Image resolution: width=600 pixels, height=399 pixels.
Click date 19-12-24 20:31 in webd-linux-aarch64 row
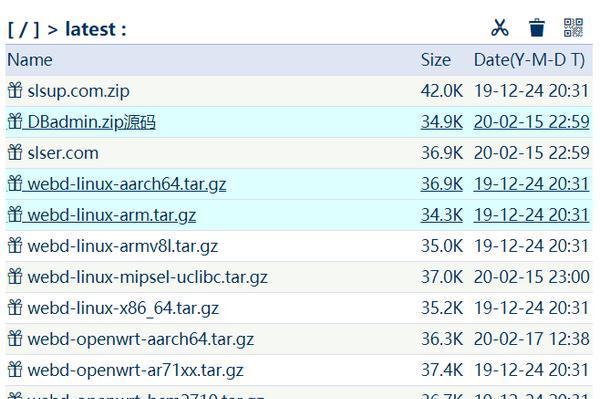pyautogui.click(x=532, y=184)
